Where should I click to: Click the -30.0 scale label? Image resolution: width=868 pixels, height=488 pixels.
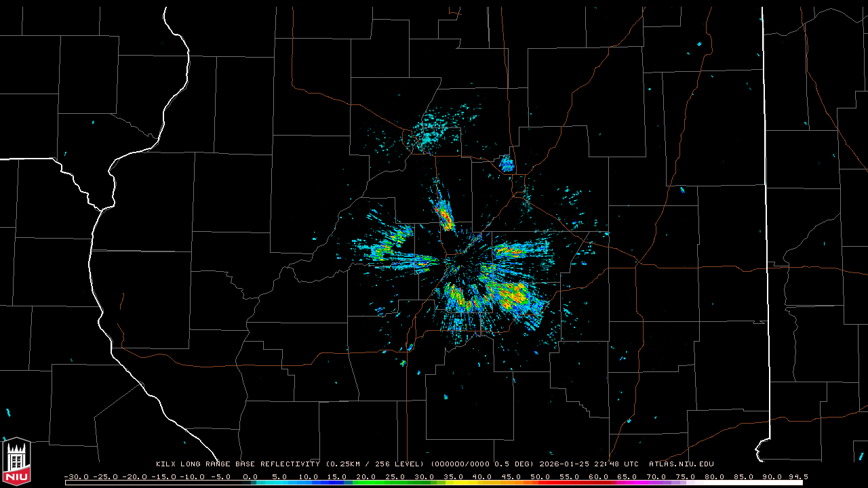pos(76,476)
